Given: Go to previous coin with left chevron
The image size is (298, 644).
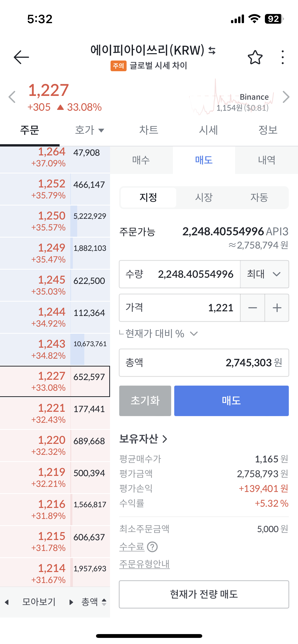Looking at the screenshot, I should pyautogui.click(x=12, y=97).
